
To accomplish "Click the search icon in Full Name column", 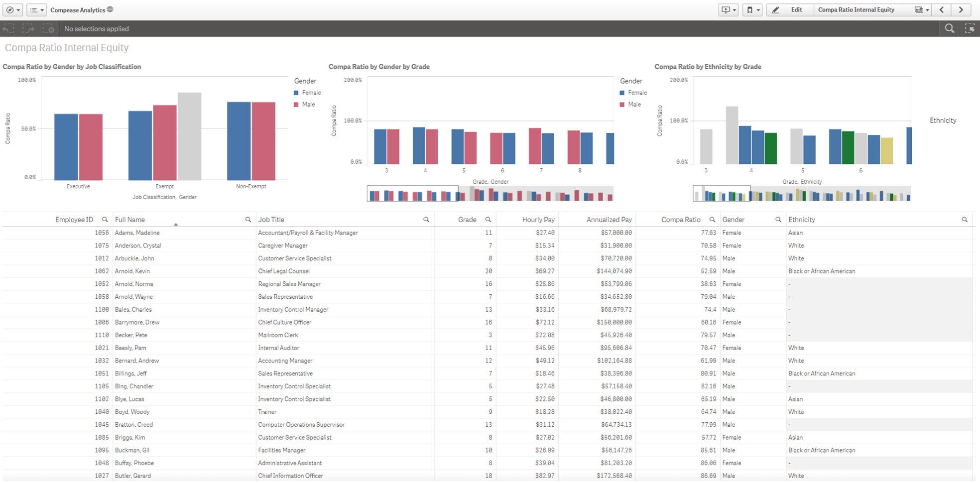I will (x=248, y=219).
